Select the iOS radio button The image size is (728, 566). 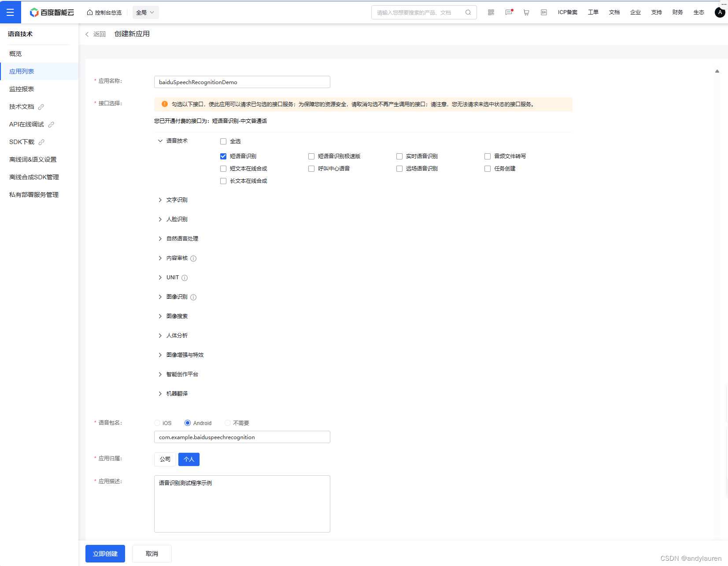coord(157,423)
